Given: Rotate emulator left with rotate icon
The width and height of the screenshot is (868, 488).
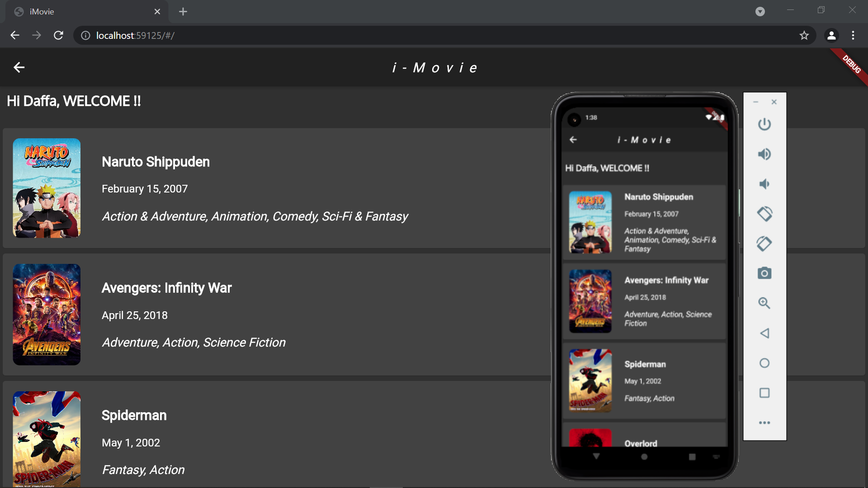Looking at the screenshot, I should point(764,214).
